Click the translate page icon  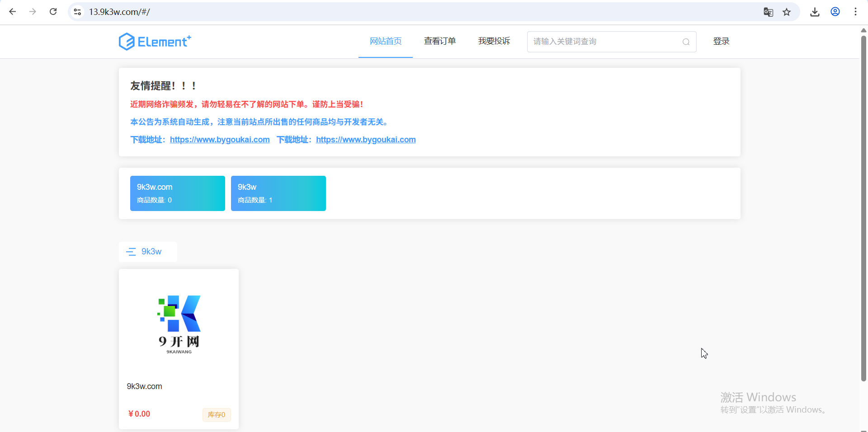(x=768, y=12)
